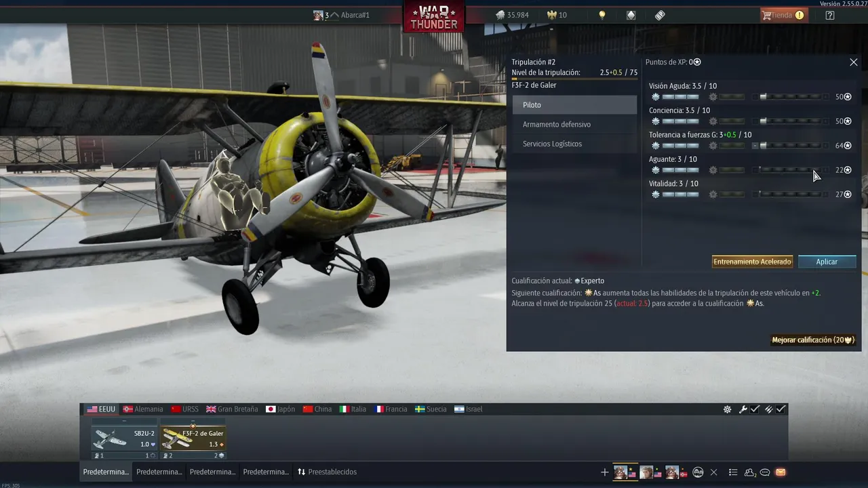Select the Francia nation tab

[x=391, y=409]
